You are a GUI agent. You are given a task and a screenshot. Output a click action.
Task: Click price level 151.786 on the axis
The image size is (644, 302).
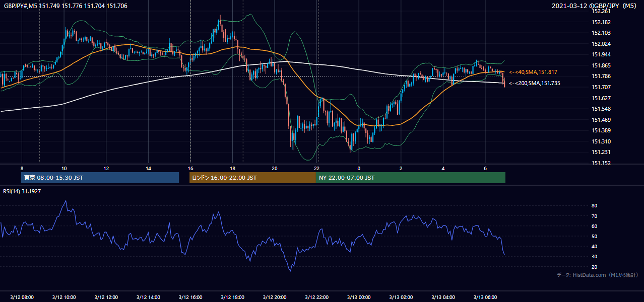point(601,76)
